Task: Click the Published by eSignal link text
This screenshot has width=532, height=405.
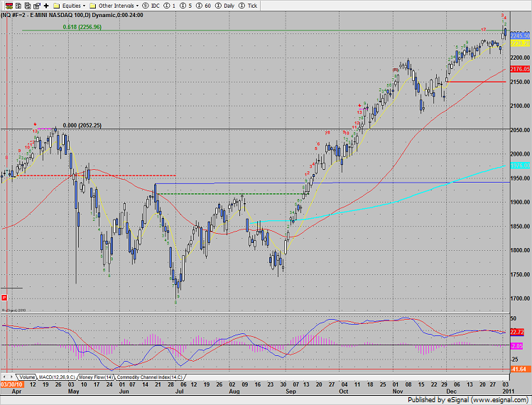Action: [468, 399]
